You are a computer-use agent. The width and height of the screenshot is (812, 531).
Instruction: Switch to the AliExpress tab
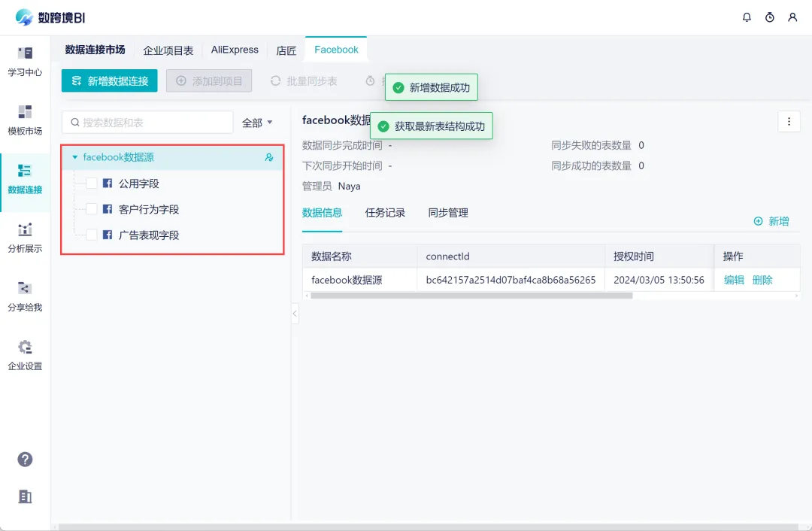235,50
